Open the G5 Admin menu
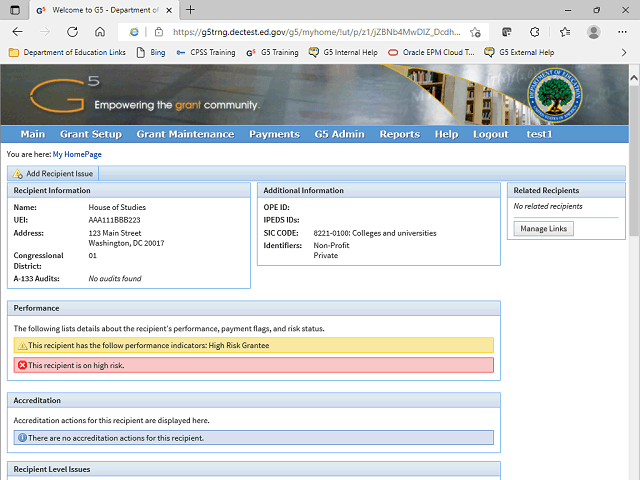 [x=339, y=134]
